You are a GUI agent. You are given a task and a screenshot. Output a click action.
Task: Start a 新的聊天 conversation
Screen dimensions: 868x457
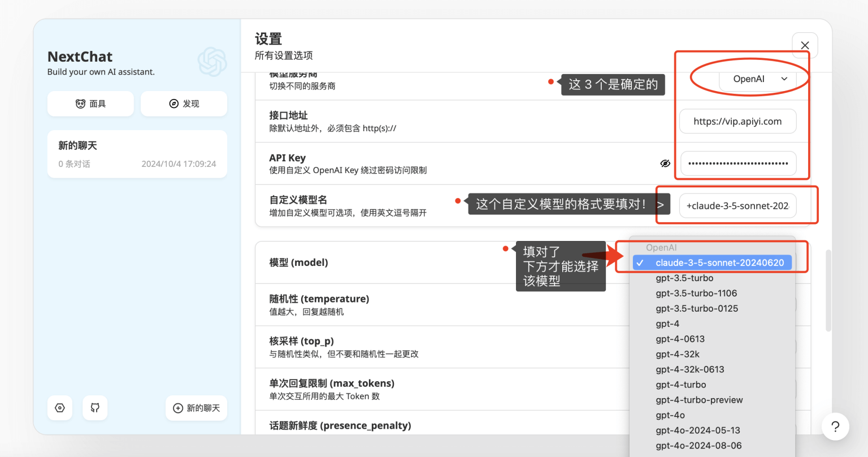point(196,408)
